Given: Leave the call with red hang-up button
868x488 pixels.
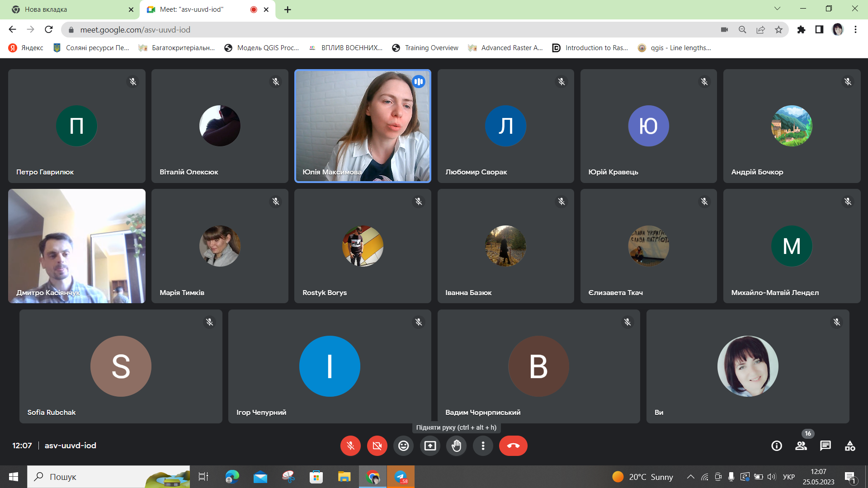Looking at the screenshot, I should 513,446.
